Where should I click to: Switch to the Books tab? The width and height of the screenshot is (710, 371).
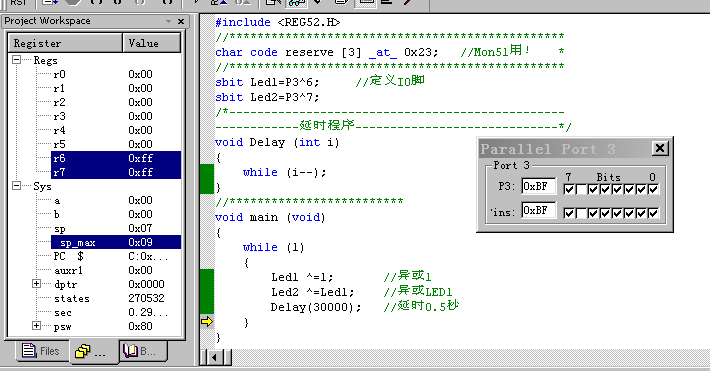(x=143, y=351)
